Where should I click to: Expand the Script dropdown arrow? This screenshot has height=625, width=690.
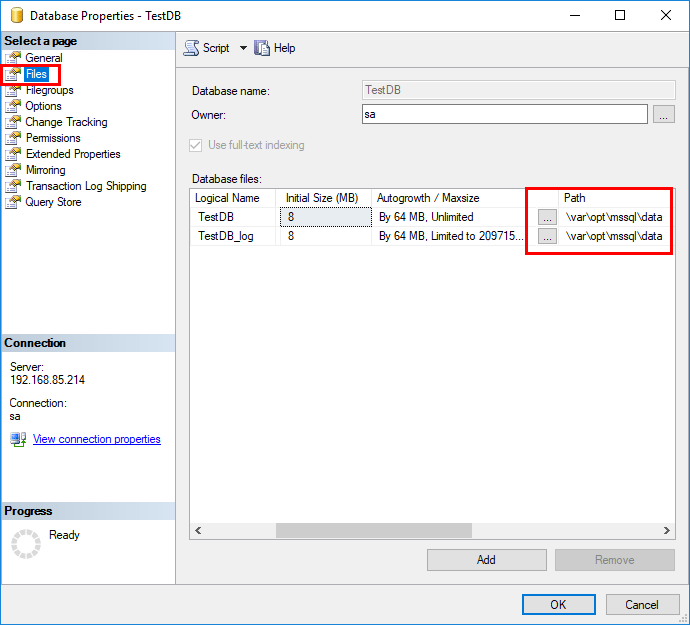coord(243,48)
